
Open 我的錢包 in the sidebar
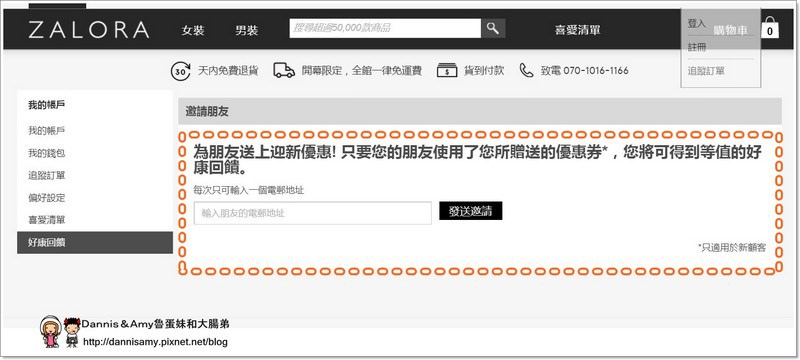(x=46, y=153)
